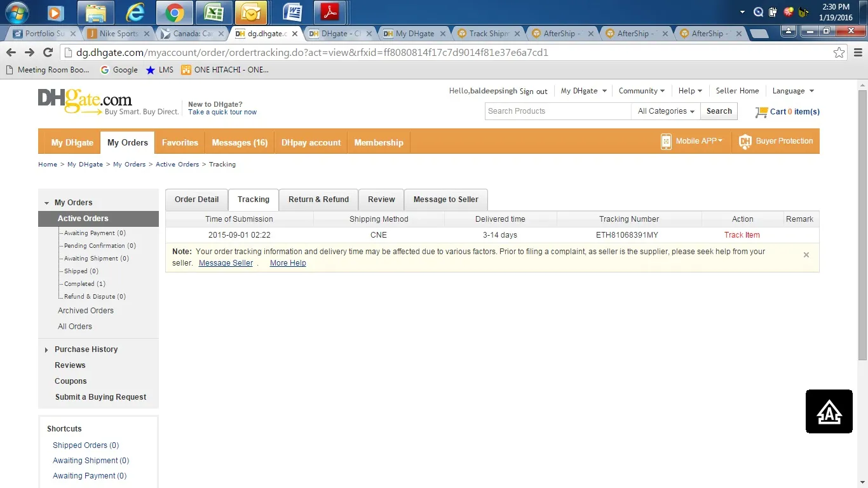Click the shopping cart icon
Screen dimensions: 868x488
(761, 112)
